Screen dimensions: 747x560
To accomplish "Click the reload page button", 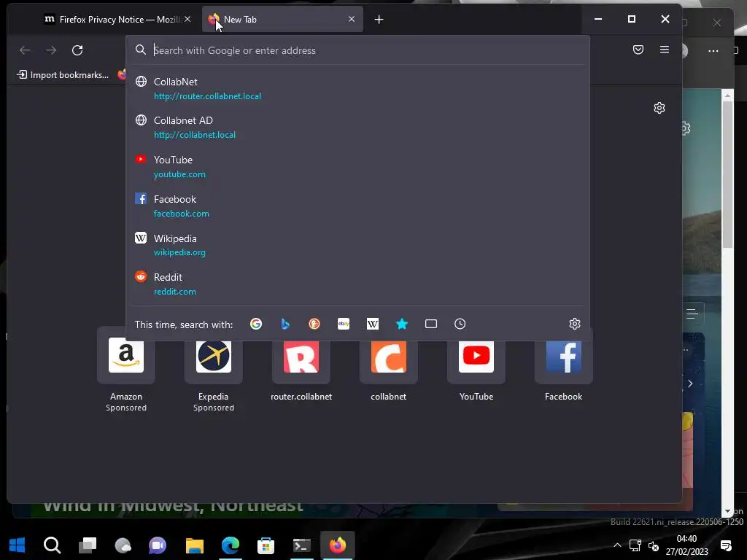I will click(x=77, y=50).
